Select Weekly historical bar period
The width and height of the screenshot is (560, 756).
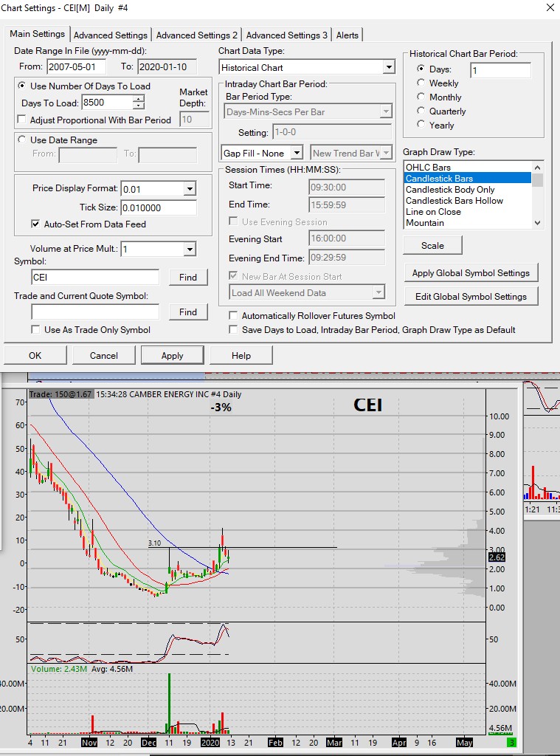(x=421, y=83)
